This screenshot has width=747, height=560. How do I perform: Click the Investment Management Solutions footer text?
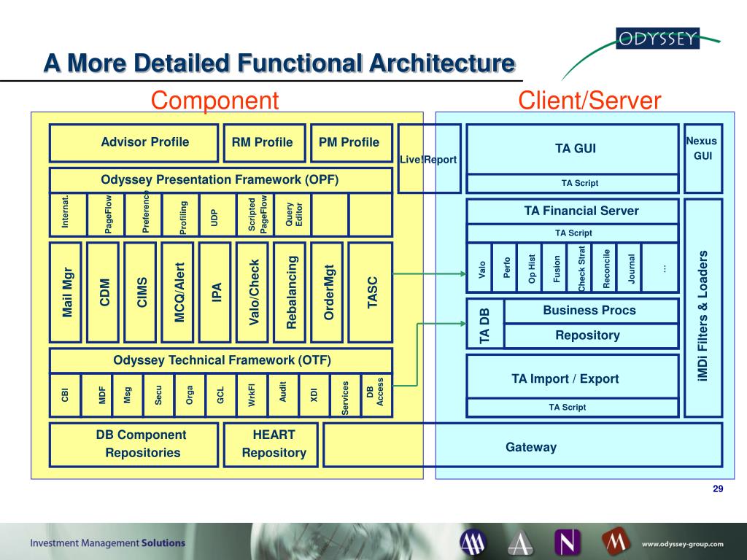(x=108, y=542)
